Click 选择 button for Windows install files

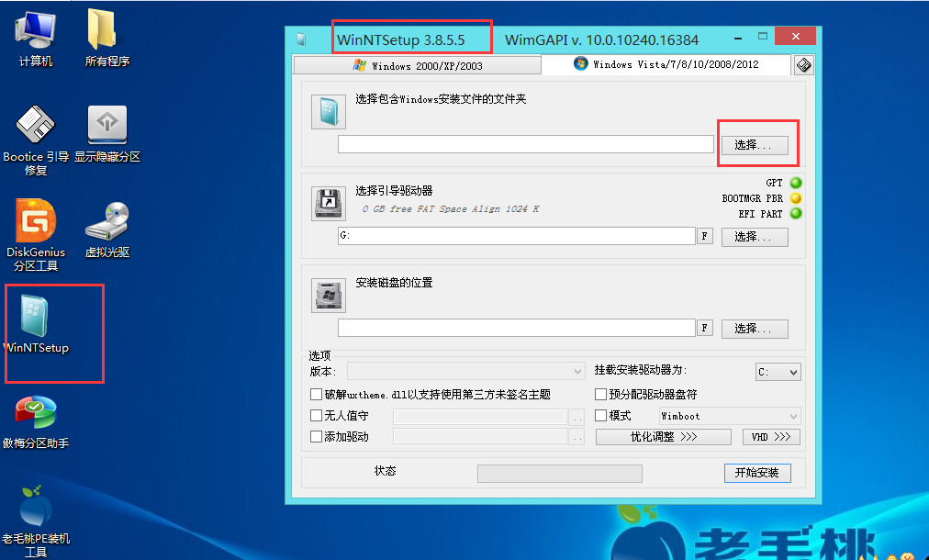point(755,145)
